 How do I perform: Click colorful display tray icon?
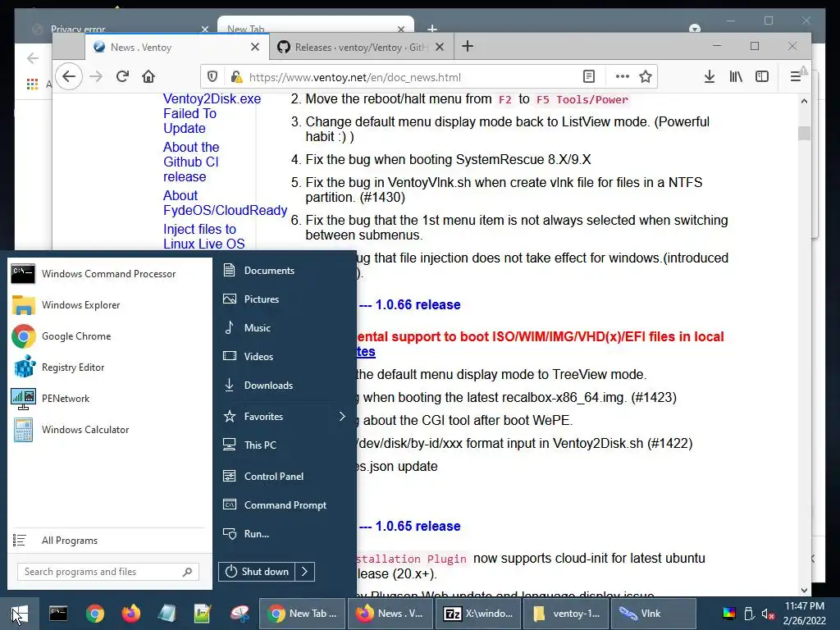point(729,614)
